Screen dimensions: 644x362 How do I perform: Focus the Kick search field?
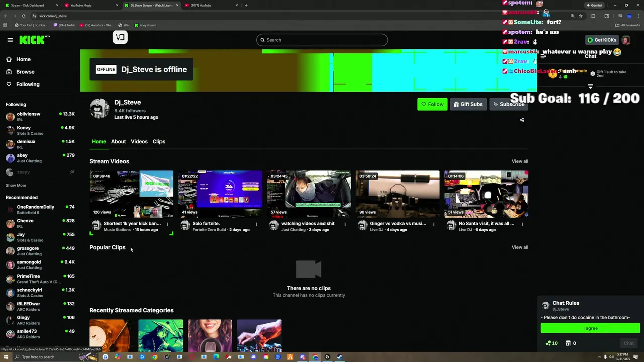pyautogui.click(x=322, y=40)
